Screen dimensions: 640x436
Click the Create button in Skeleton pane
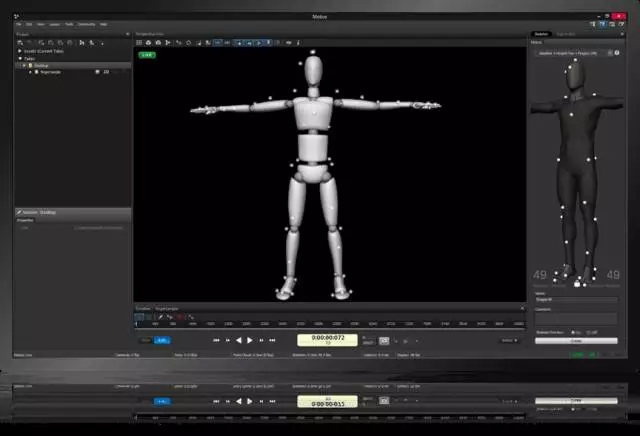(x=576, y=341)
